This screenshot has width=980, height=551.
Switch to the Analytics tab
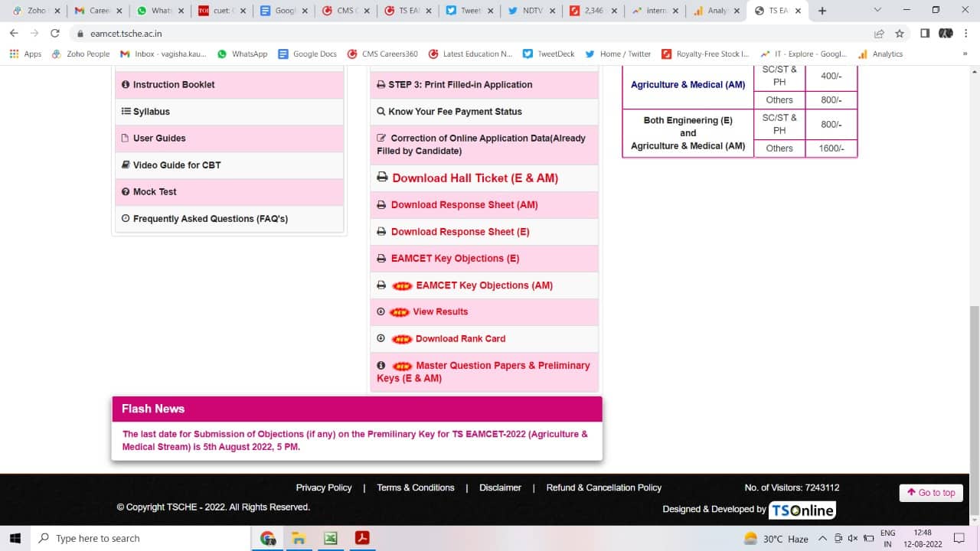coord(717,11)
